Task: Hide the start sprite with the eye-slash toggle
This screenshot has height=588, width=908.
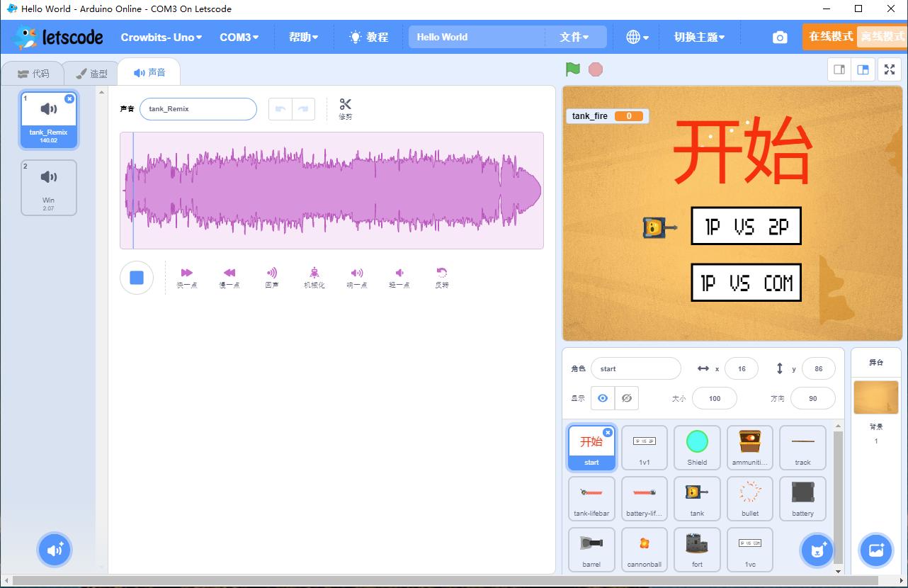Action: tap(626, 398)
